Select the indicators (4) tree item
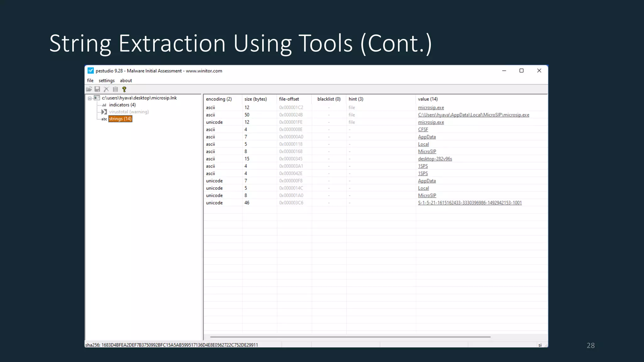 (122, 105)
